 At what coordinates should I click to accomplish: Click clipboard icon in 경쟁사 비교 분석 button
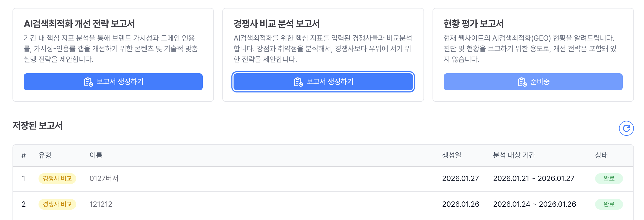coord(298,82)
